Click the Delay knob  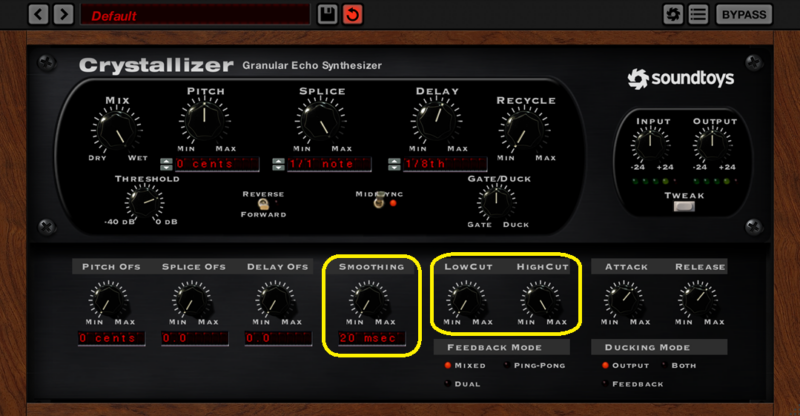pyautogui.click(x=437, y=120)
